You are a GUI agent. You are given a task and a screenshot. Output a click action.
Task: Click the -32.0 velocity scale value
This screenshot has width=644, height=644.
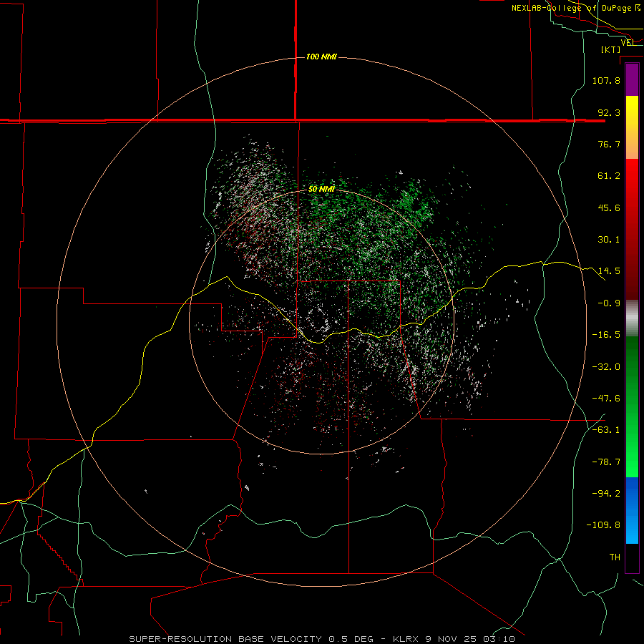[x=606, y=367]
